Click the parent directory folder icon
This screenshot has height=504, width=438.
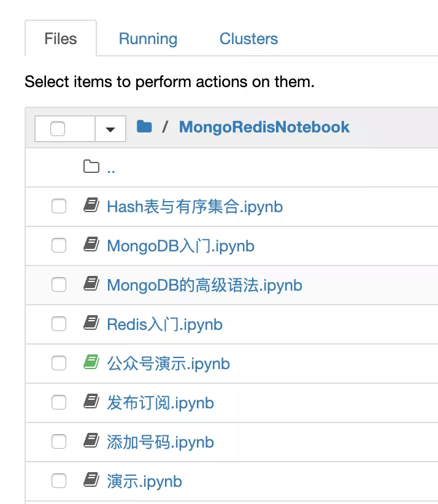(91, 167)
